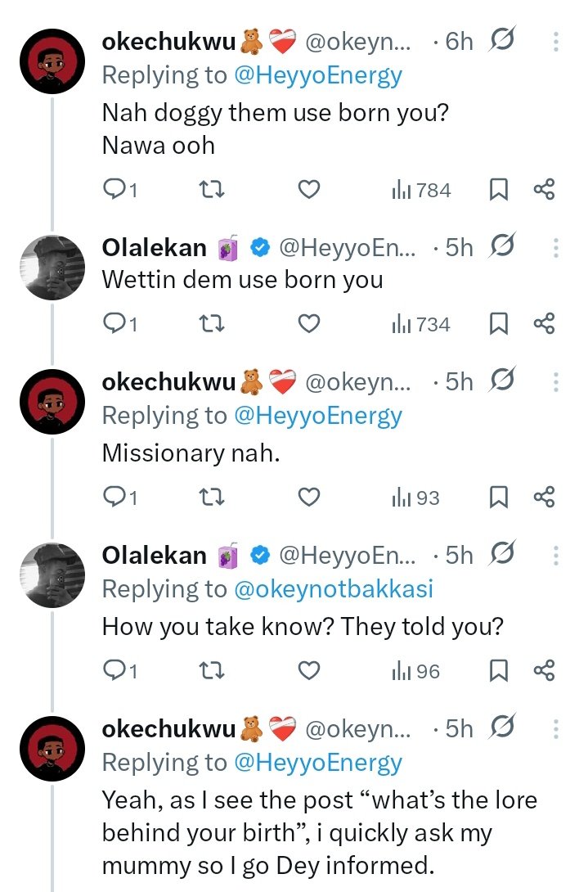The image size is (588, 892).
Task: Share the "How you take know?" tweet
Action: (544, 672)
